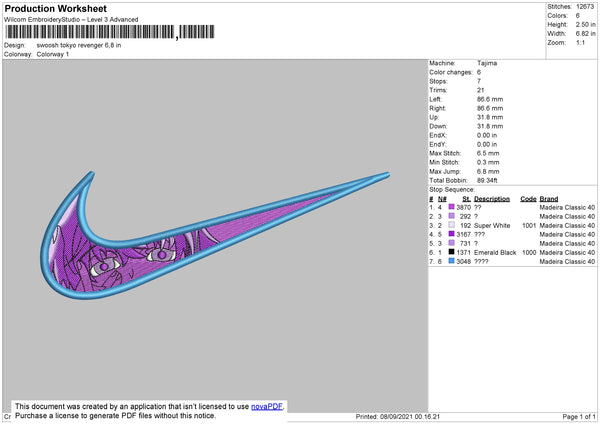This screenshot has width=600, height=424.
Task: Click the Zoom value 1:1
Action: click(580, 42)
